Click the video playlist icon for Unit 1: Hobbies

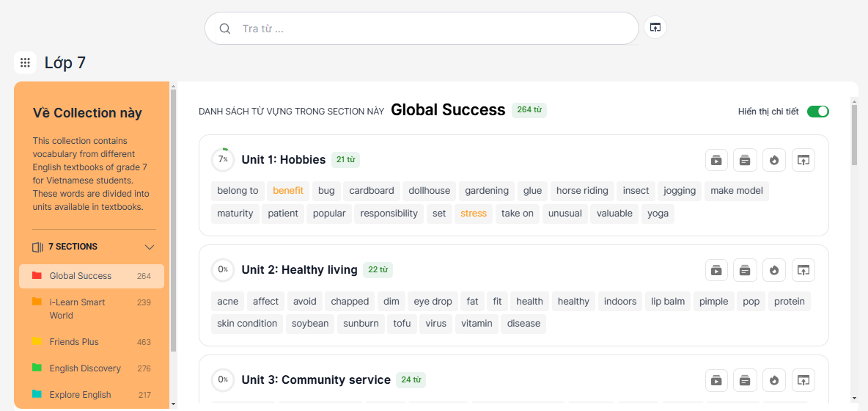716,160
